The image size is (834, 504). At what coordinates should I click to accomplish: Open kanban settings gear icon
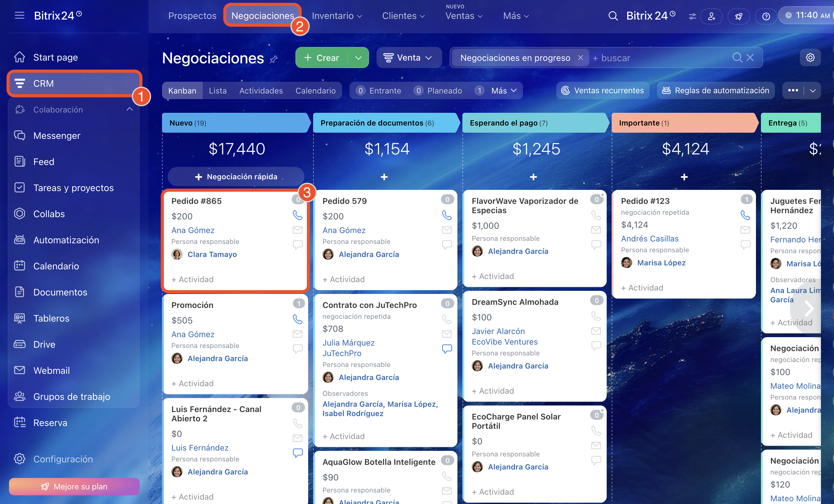point(810,57)
